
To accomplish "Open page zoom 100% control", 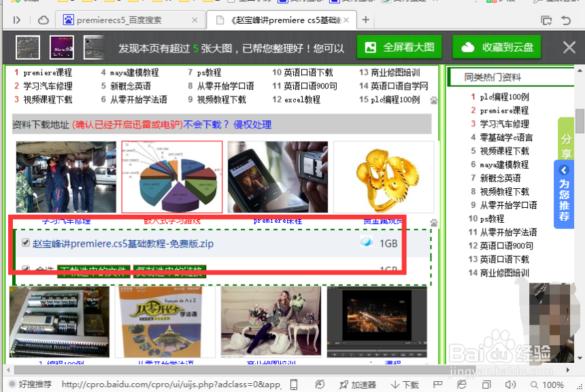I will [548, 385].
